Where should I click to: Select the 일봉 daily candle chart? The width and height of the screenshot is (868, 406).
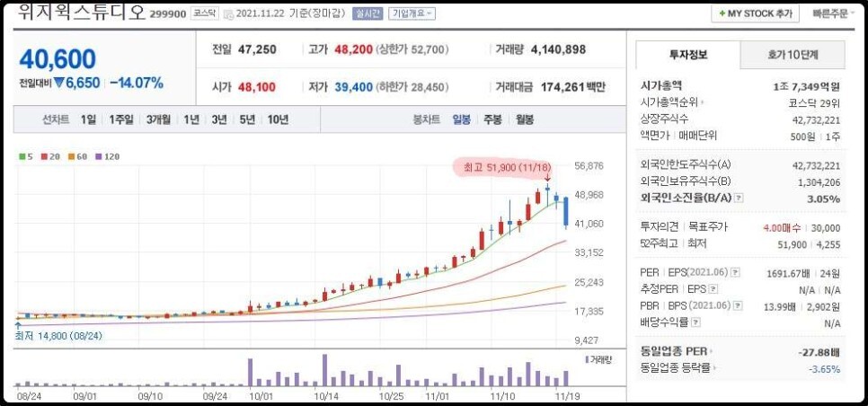[x=462, y=119]
